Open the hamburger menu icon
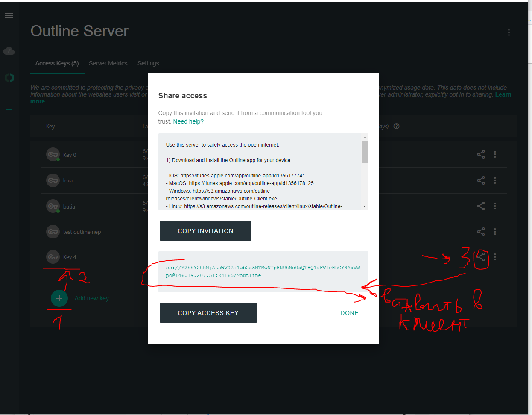This screenshot has height=415, width=532. (x=9, y=15)
